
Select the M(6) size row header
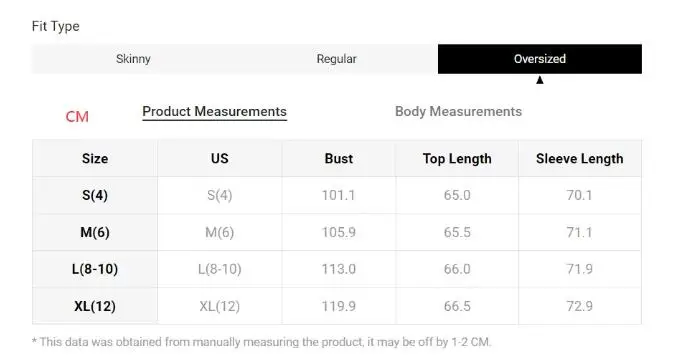click(95, 232)
